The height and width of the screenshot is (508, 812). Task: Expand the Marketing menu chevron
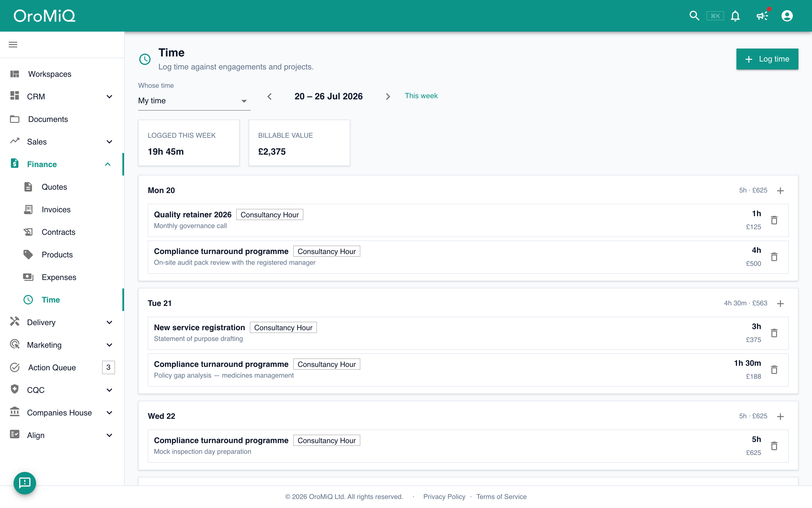pos(109,345)
